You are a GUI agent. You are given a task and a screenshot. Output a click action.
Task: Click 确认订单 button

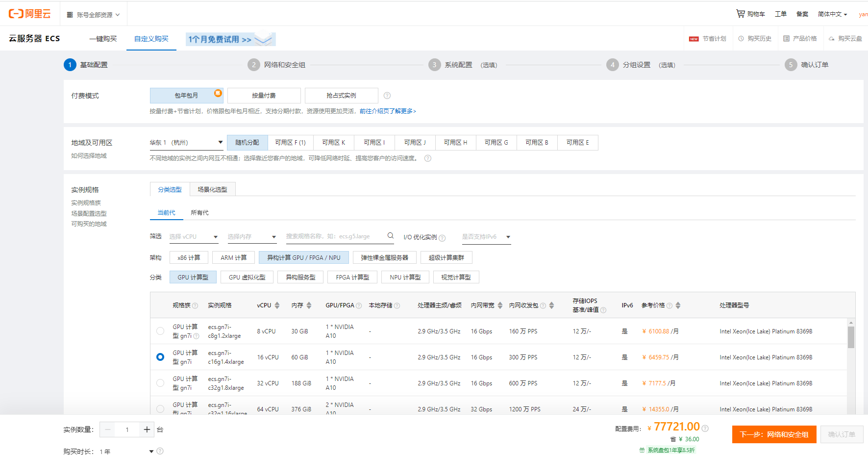(842, 434)
